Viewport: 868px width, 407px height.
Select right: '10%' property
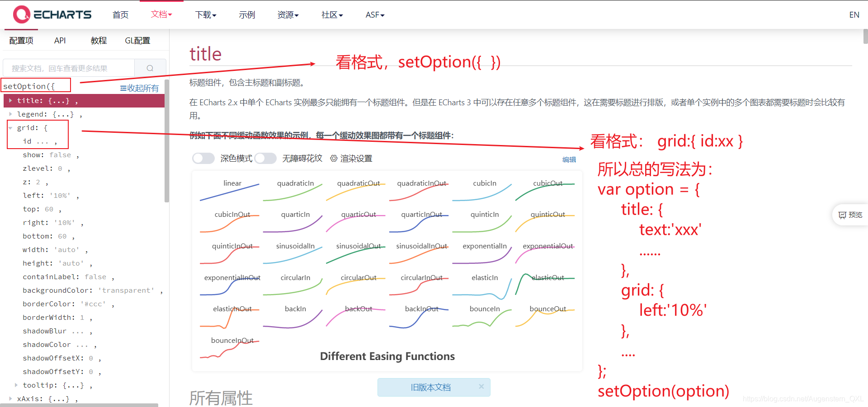53,223
